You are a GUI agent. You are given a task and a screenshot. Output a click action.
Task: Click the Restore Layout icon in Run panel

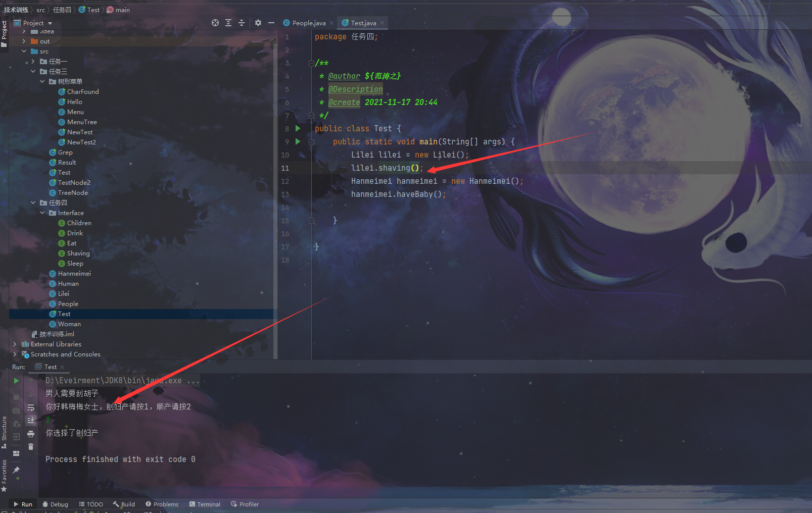click(x=16, y=453)
